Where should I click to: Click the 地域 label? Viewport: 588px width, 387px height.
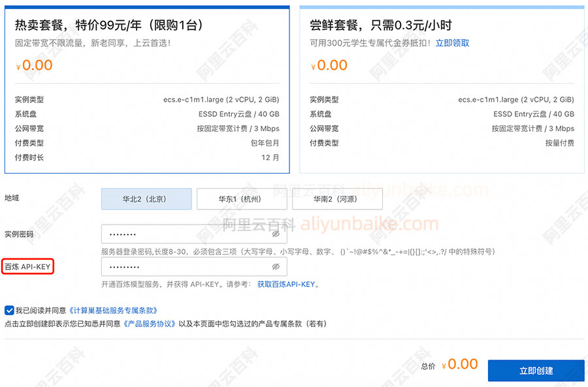pos(12,198)
